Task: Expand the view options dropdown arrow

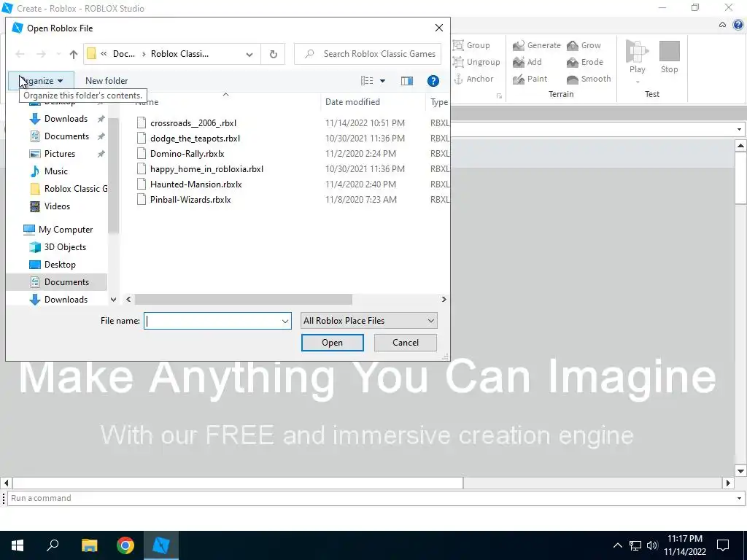Action: [382, 81]
